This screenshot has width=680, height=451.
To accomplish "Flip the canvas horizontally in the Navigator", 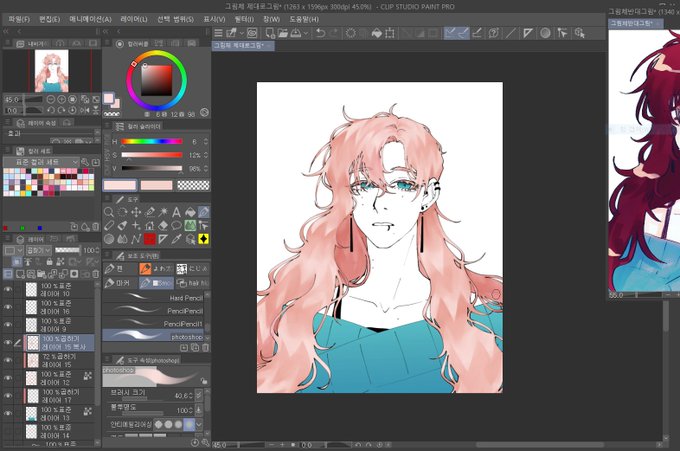I will [x=84, y=111].
